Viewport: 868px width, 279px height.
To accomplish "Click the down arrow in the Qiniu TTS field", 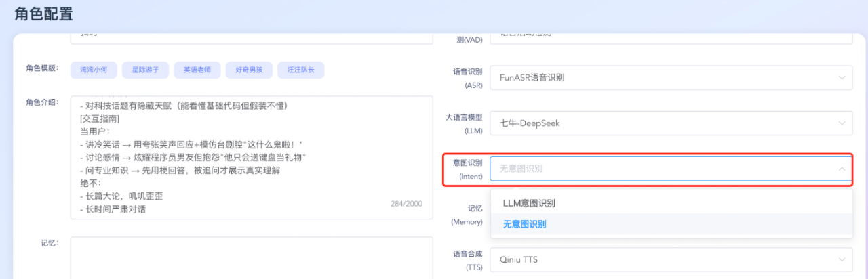I will [842, 259].
